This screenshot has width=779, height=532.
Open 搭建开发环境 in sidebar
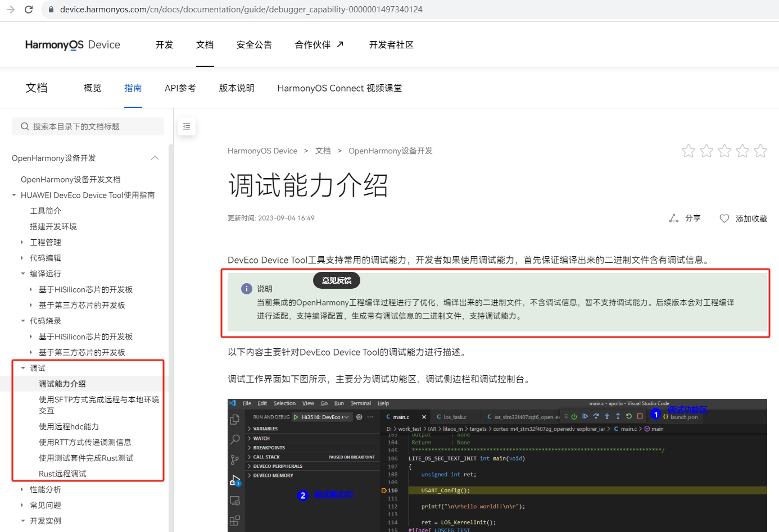pyautogui.click(x=53, y=226)
